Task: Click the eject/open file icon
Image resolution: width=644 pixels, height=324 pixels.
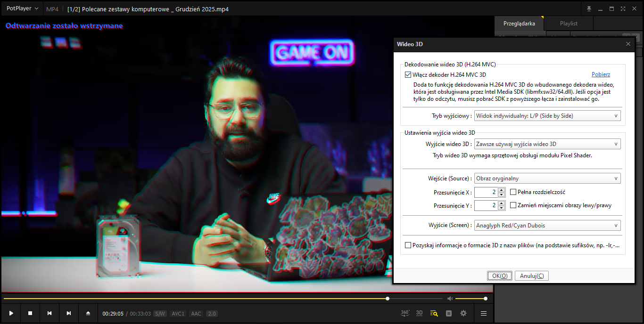Action: click(88, 313)
